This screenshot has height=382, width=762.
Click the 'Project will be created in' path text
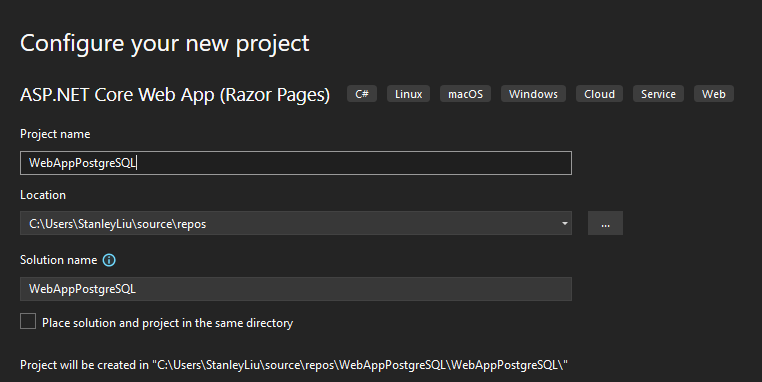tap(294, 365)
